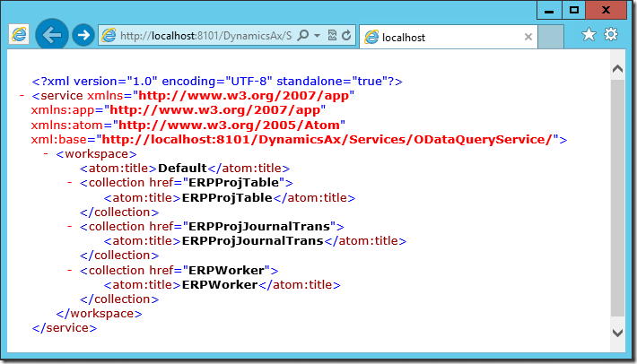Click the closing service tag
Screen dimensions: 637x364
point(65,328)
